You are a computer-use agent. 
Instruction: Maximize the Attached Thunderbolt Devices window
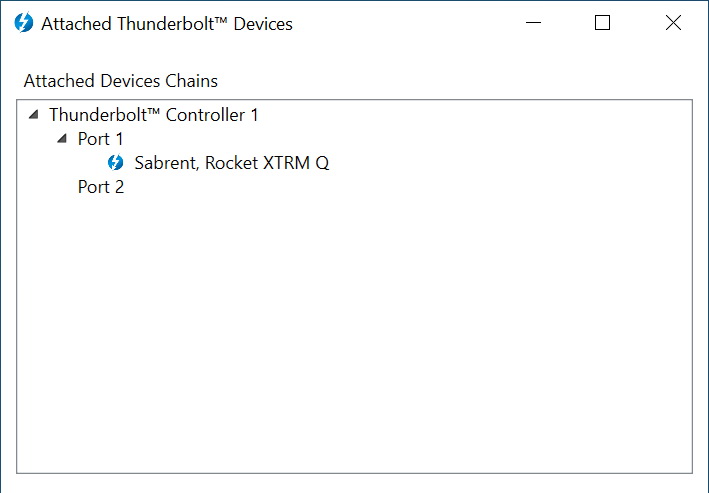pyautogui.click(x=602, y=23)
